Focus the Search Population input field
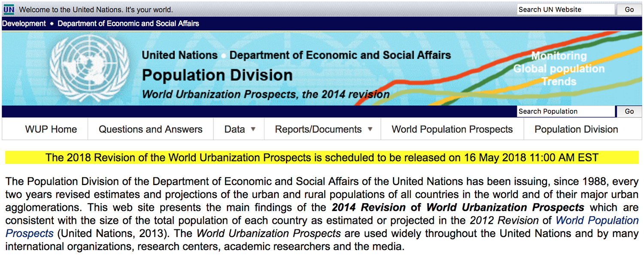Viewport: 644px width, 256px height. tap(566, 111)
